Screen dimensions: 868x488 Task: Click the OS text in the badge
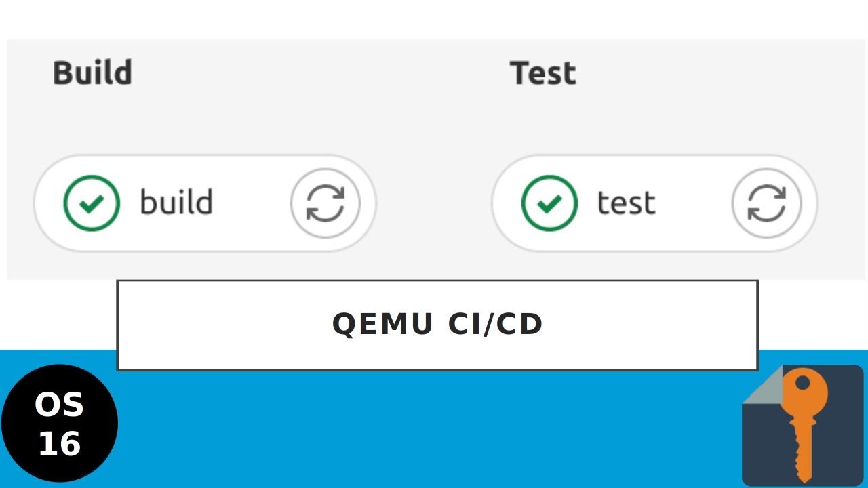point(60,405)
